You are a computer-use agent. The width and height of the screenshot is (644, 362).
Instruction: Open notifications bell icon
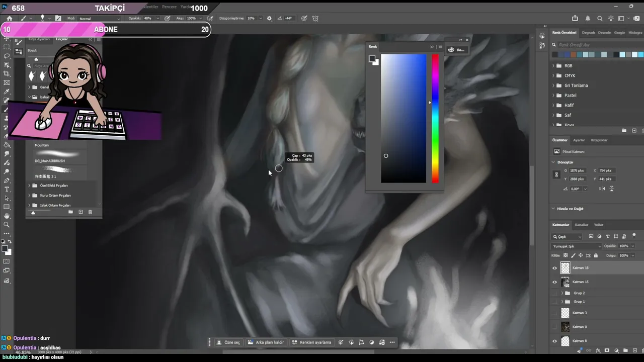click(x=588, y=19)
